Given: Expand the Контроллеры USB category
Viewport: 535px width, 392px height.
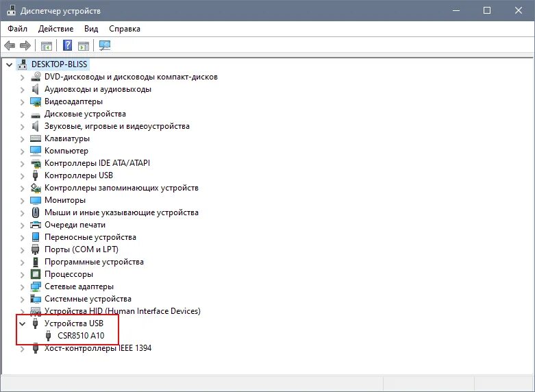Looking at the screenshot, I should [x=22, y=176].
